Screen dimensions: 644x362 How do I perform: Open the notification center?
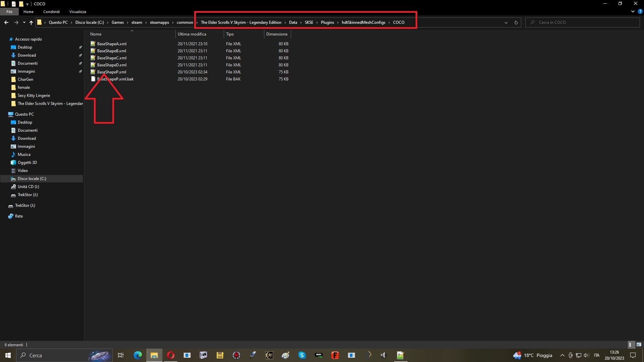pos(633,355)
